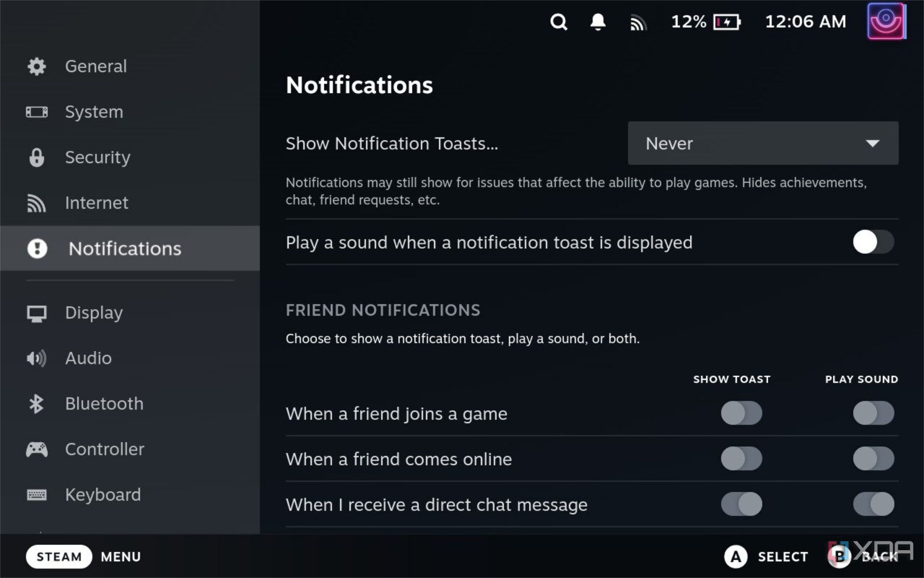Click the General settings icon
The width and height of the screenshot is (924, 578).
[37, 65]
